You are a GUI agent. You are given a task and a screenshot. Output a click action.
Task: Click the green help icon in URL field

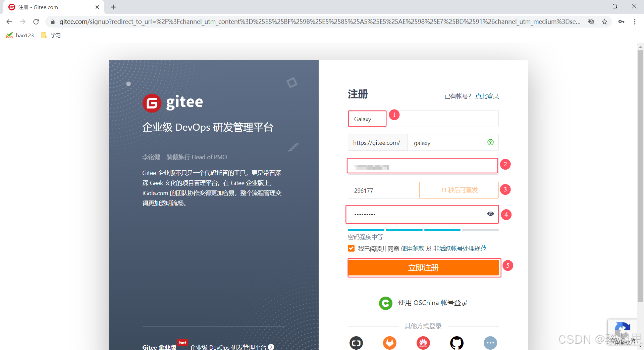coord(490,142)
